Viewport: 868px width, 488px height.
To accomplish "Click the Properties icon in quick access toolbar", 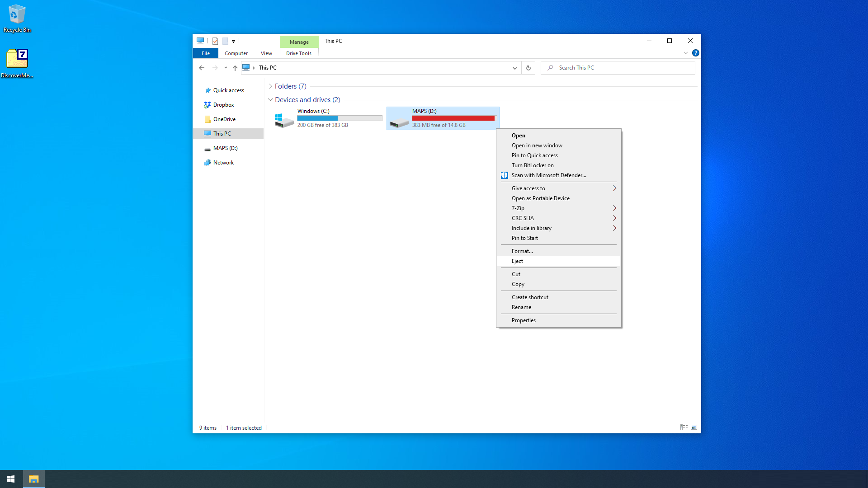I will [x=215, y=41].
